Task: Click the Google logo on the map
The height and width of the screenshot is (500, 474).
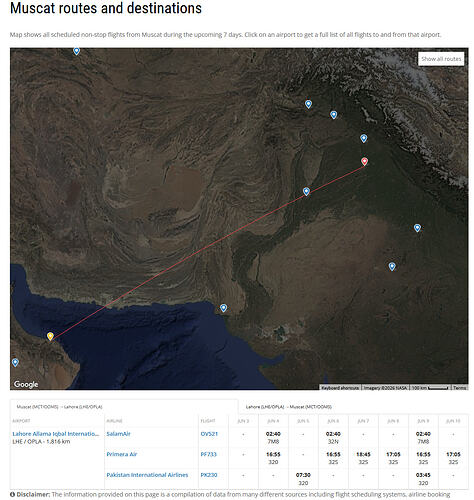Action: tap(26, 384)
